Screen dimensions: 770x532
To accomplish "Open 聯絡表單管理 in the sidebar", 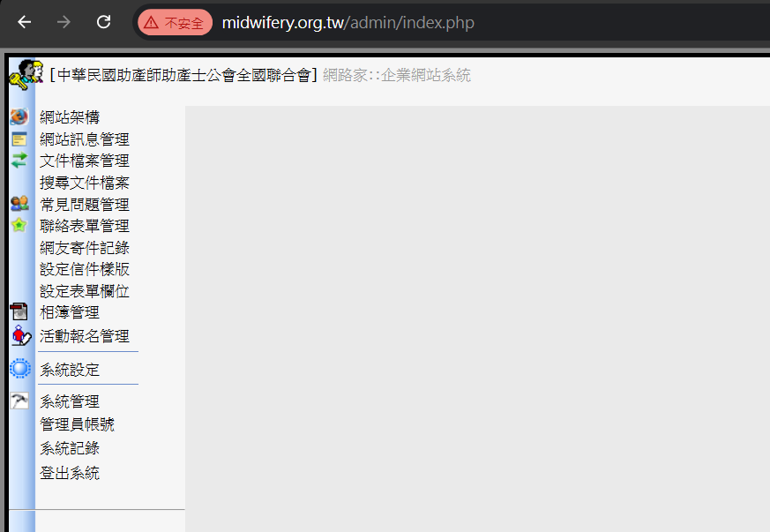I will pyautogui.click(x=85, y=226).
